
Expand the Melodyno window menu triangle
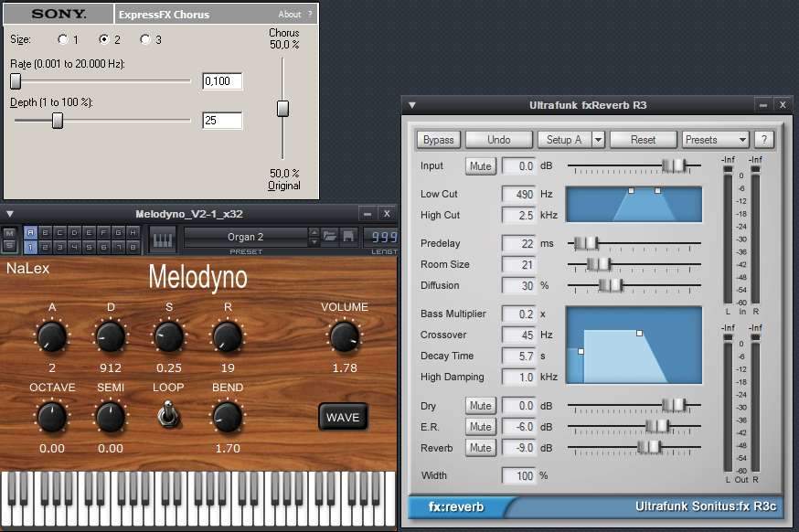(10, 214)
